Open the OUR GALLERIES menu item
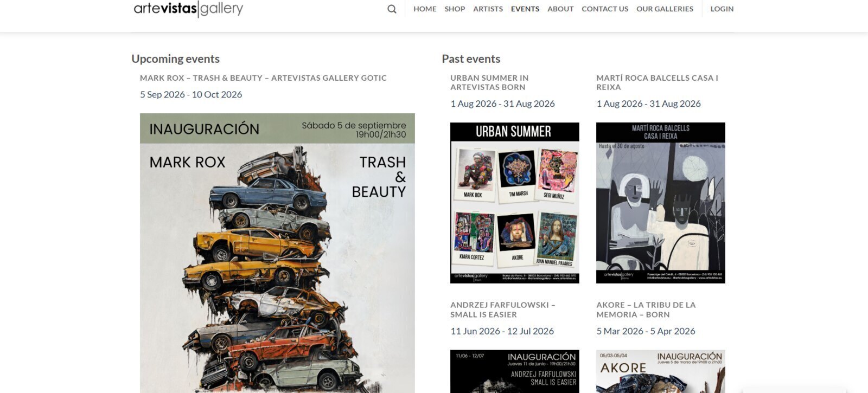Viewport: 868px width, 393px height. pyautogui.click(x=665, y=9)
